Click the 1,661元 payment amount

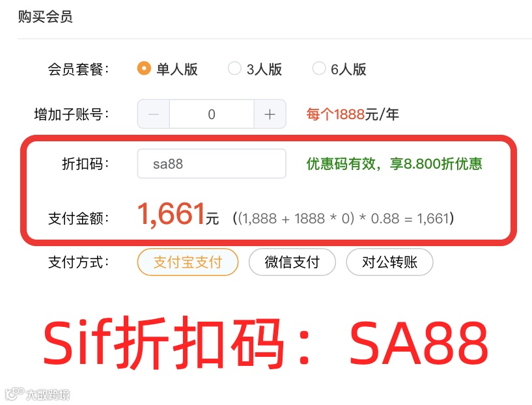click(x=178, y=214)
